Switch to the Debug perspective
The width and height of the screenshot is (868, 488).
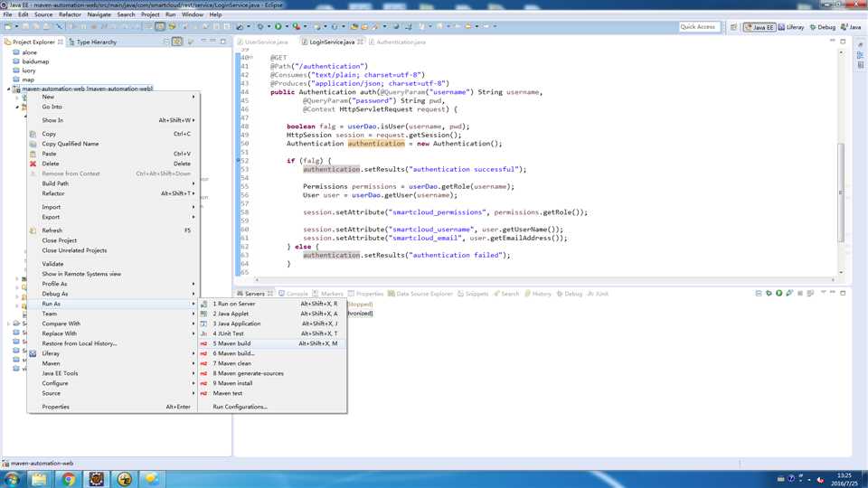tap(823, 26)
